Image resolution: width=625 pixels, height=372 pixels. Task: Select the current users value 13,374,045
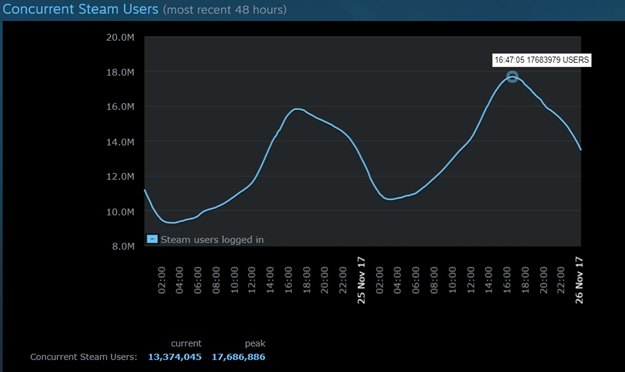coord(175,357)
